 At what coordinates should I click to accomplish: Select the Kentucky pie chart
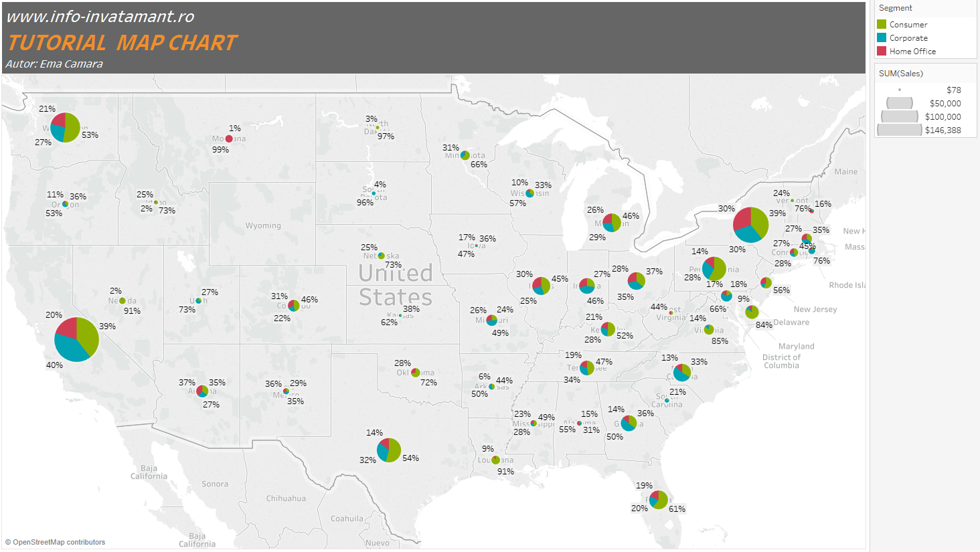click(608, 329)
